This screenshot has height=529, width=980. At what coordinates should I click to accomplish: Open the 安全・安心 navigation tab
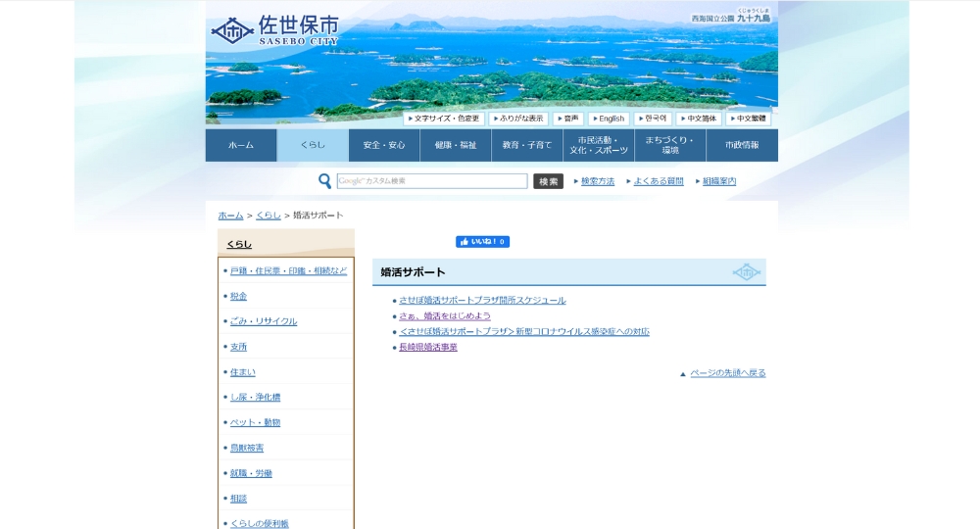pyautogui.click(x=384, y=145)
